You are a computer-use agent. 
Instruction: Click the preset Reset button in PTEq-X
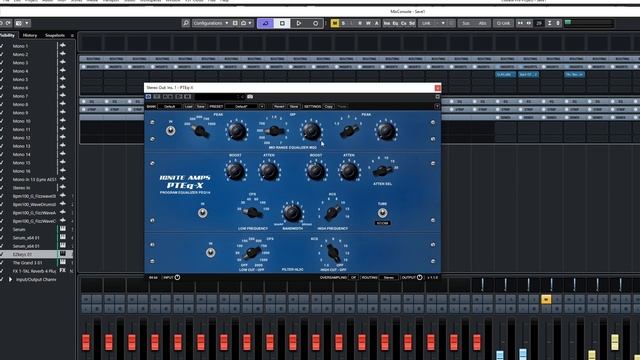point(279,107)
